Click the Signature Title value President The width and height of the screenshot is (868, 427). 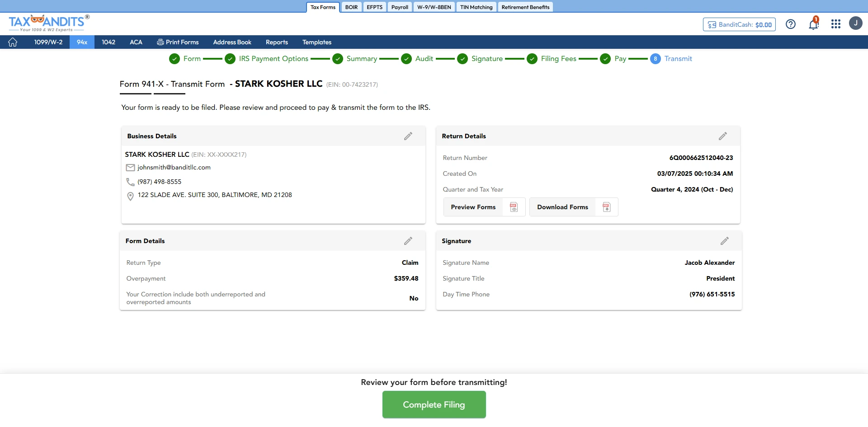click(x=721, y=278)
